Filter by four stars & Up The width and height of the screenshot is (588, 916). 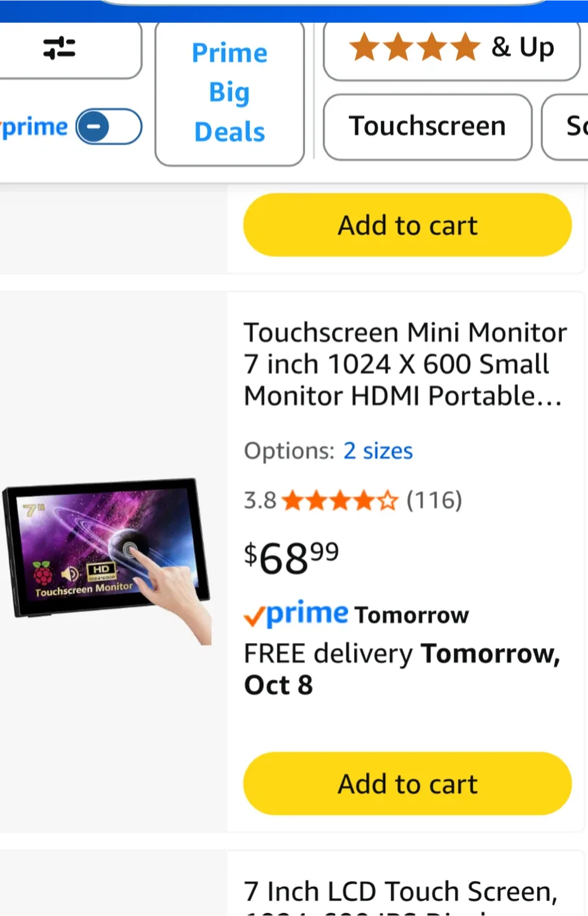[x=451, y=49]
